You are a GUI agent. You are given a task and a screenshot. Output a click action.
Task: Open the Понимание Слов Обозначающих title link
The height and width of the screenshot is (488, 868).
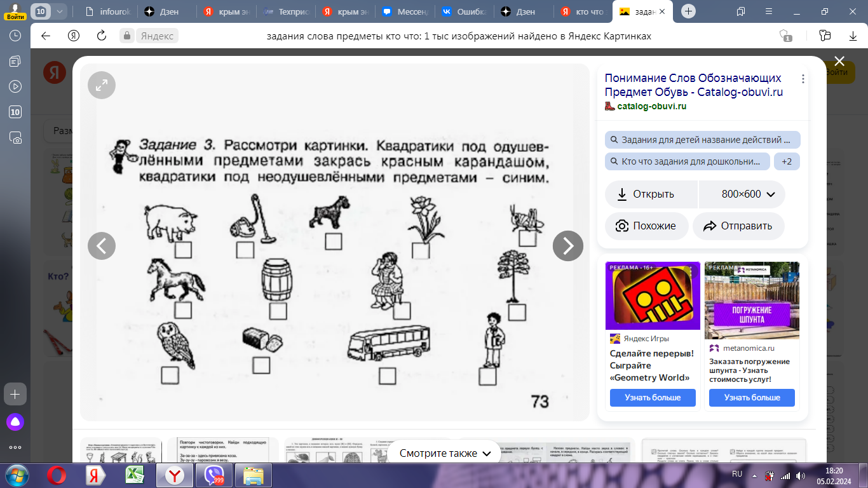[x=693, y=85]
